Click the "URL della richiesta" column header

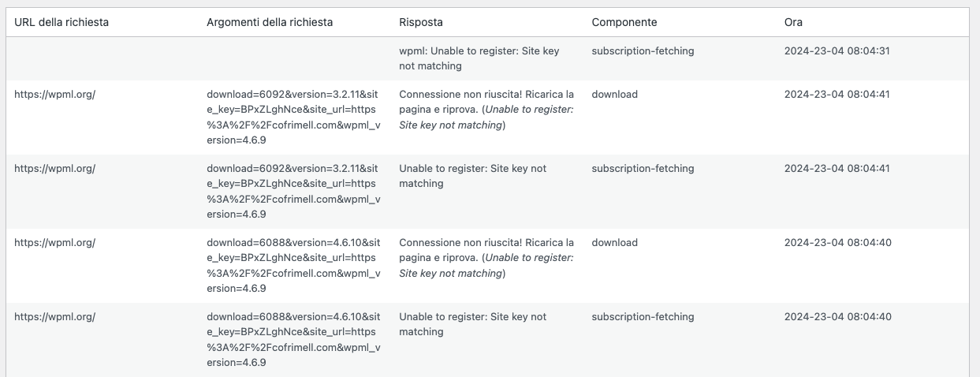click(x=61, y=22)
